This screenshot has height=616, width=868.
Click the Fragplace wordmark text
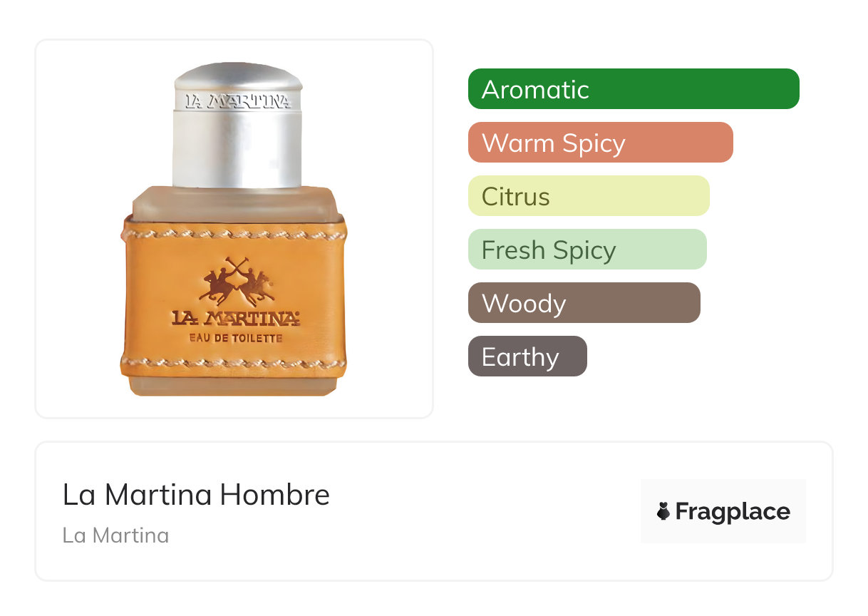733,512
